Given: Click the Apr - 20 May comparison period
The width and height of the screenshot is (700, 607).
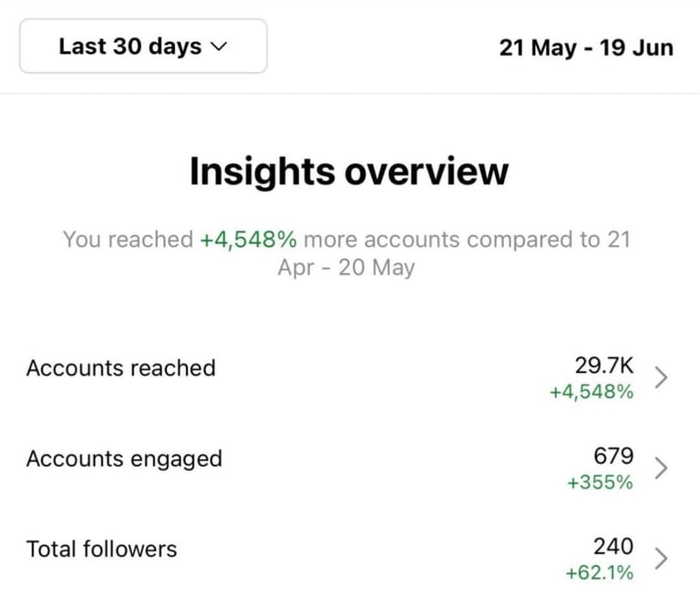Looking at the screenshot, I should [345, 268].
